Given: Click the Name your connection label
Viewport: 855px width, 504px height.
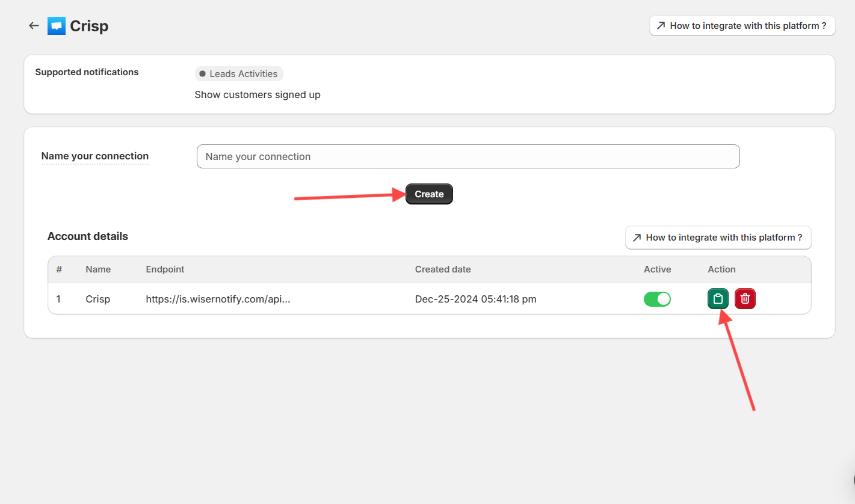Looking at the screenshot, I should pyautogui.click(x=94, y=156).
